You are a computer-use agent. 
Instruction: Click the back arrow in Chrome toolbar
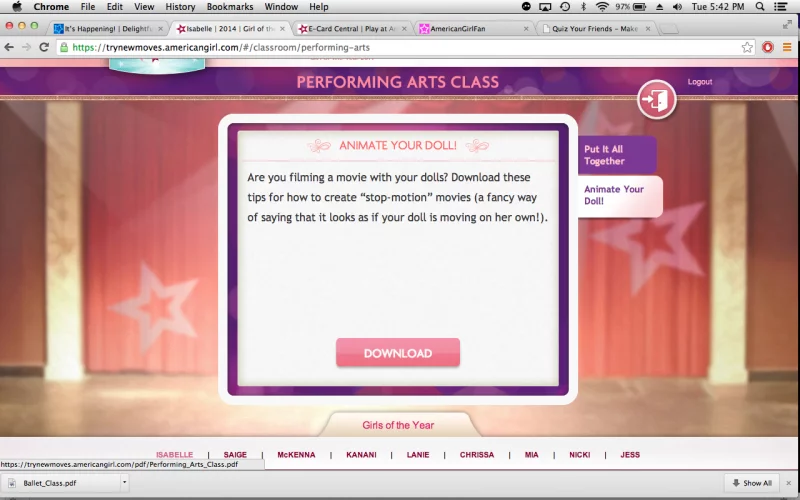click(x=9, y=47)
